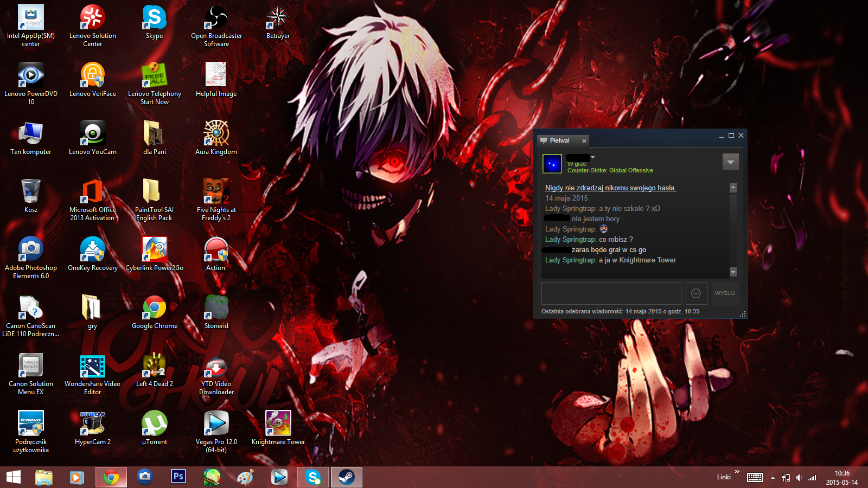Switch to Steam on the taskbar

pyautogui.click(x=346, y=477)
